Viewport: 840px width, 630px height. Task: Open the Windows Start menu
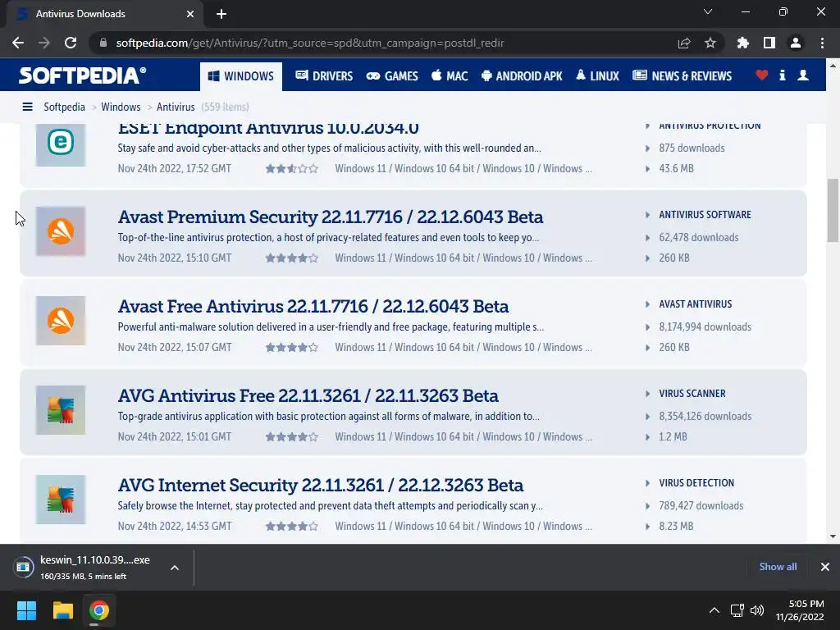[x=26, y=610]
